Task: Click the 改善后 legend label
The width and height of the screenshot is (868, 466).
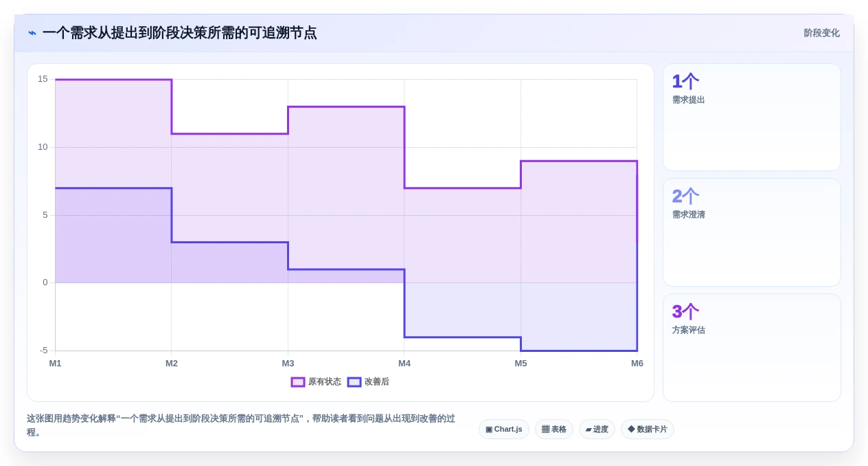Action: click(x=377, y=382)
